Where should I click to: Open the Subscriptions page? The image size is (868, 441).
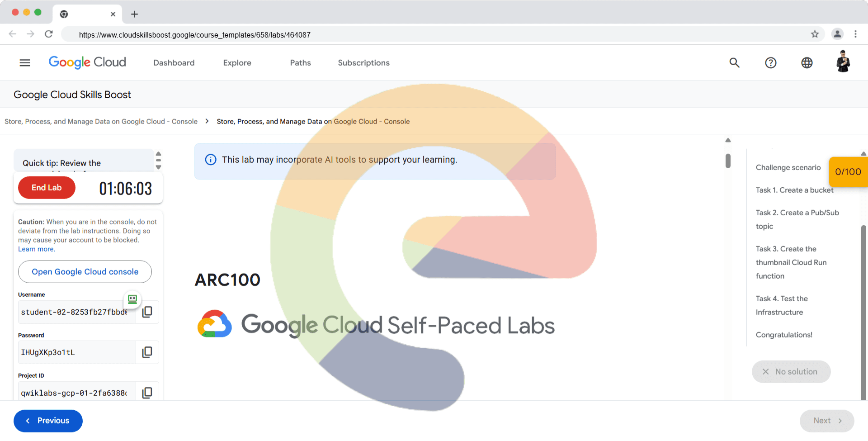363,63
